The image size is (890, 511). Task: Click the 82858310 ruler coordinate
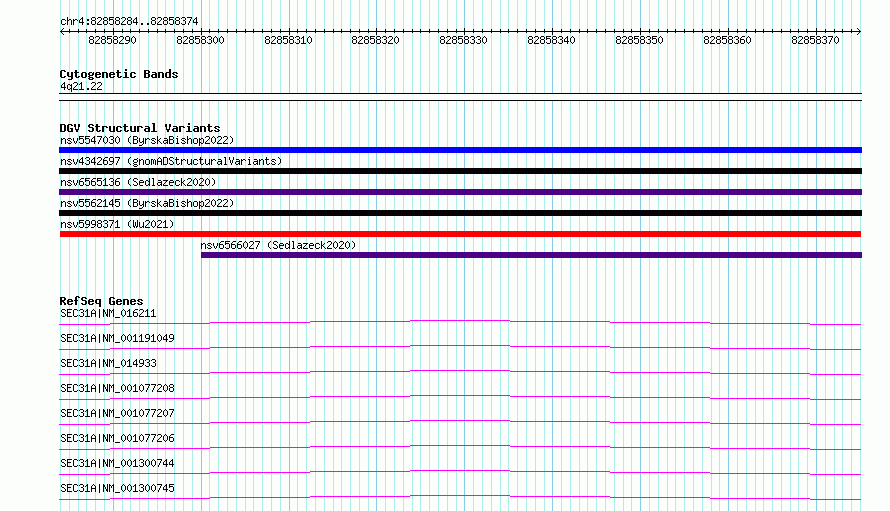pos(288,40)
